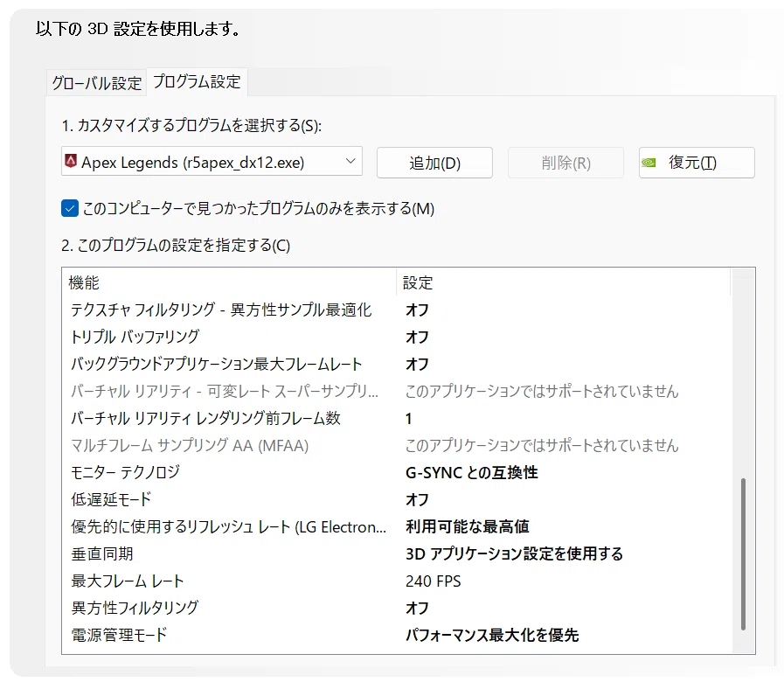Select the 低遅延モード row

pos(398,499)
